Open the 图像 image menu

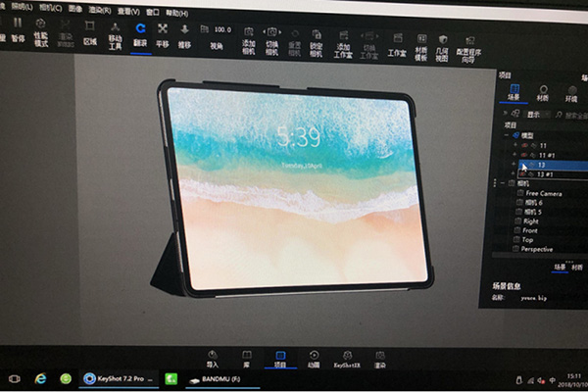(75, 9)
